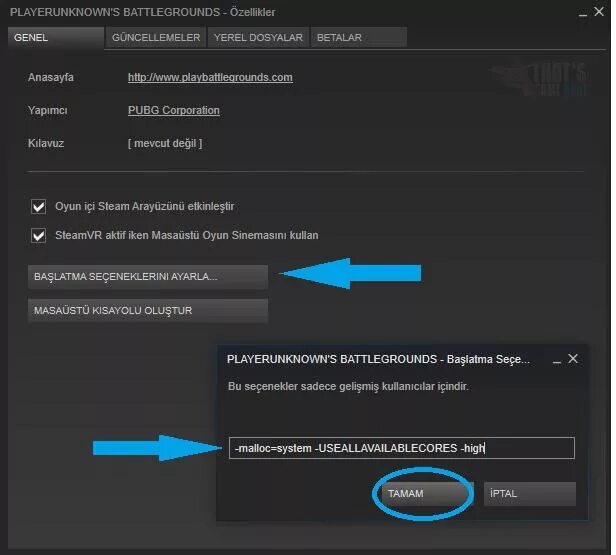Viewport: 616px width, 555px height.
Task: Open the PUBG Corporation developer link
Action: tap(174, 110)
